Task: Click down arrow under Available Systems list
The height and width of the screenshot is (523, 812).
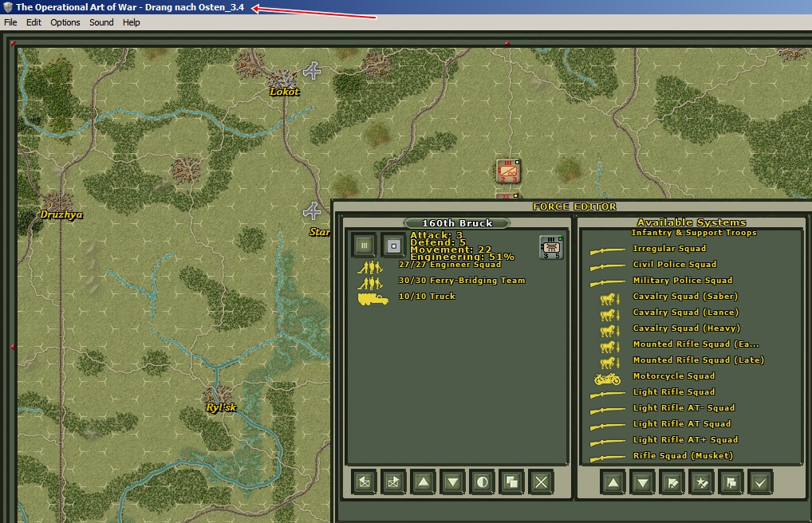Action: (643, 482)
